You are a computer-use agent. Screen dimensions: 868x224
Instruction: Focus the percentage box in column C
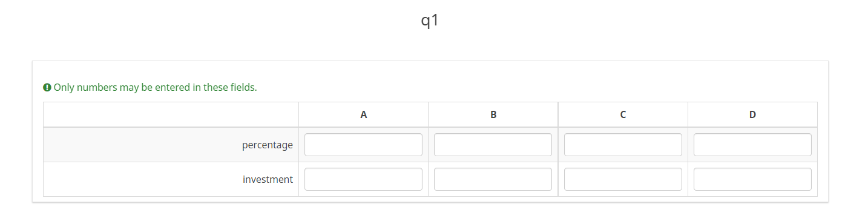(623, 145)
